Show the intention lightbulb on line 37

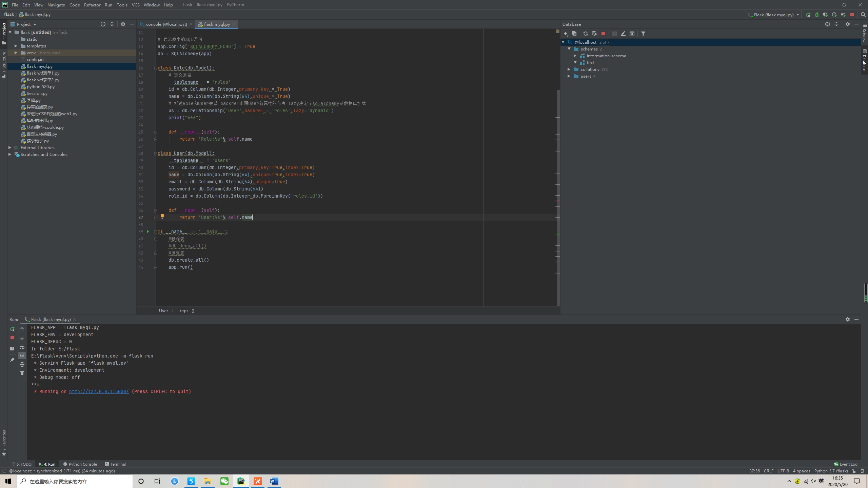[162, 216]
